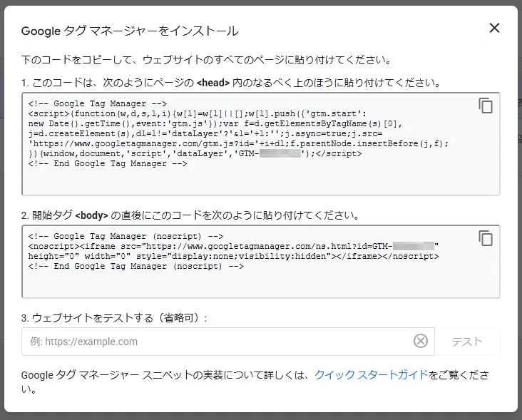Click the '<!-- End Google Tag Manager -->' line
This screenshot has height=420, width=522.
(108, 164)
